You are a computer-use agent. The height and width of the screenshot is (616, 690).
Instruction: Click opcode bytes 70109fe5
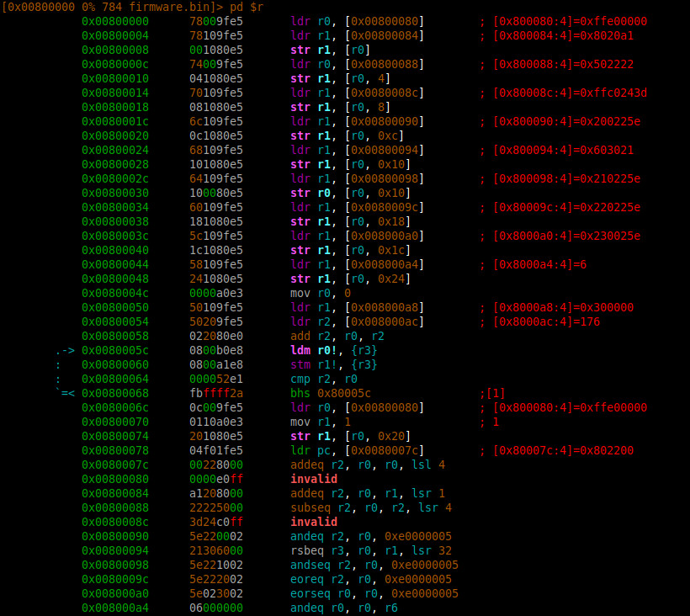pyautogui.click(x=216, y=93)
